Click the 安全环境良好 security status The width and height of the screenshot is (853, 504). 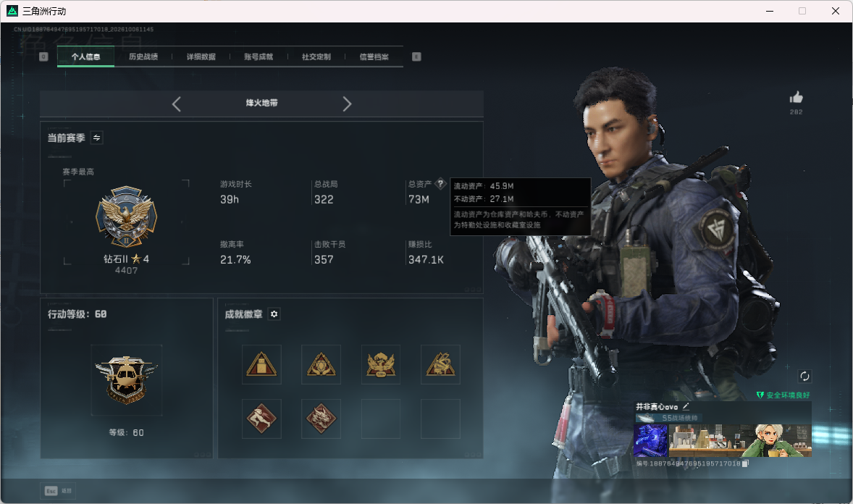pyautogui.click(x=783, y=395)
